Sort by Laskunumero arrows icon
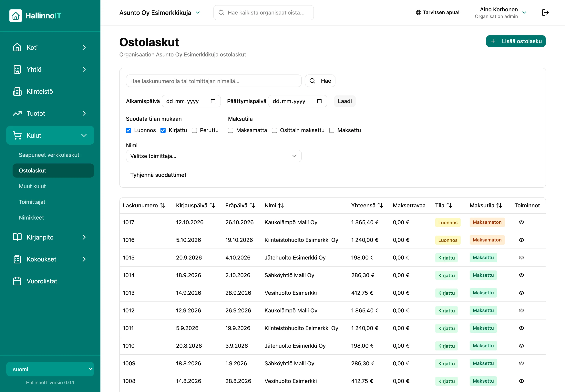This screenshot has height=392, width=565. click(x=162, y=206)
